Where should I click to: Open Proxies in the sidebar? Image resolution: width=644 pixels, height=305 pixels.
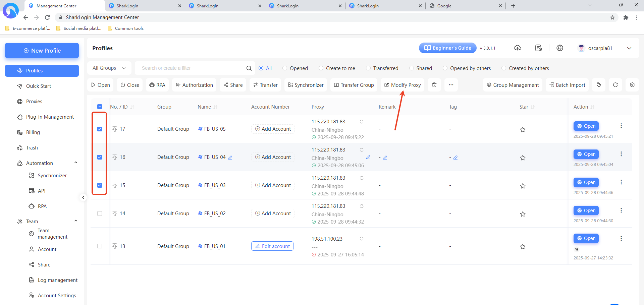point(34,102)
